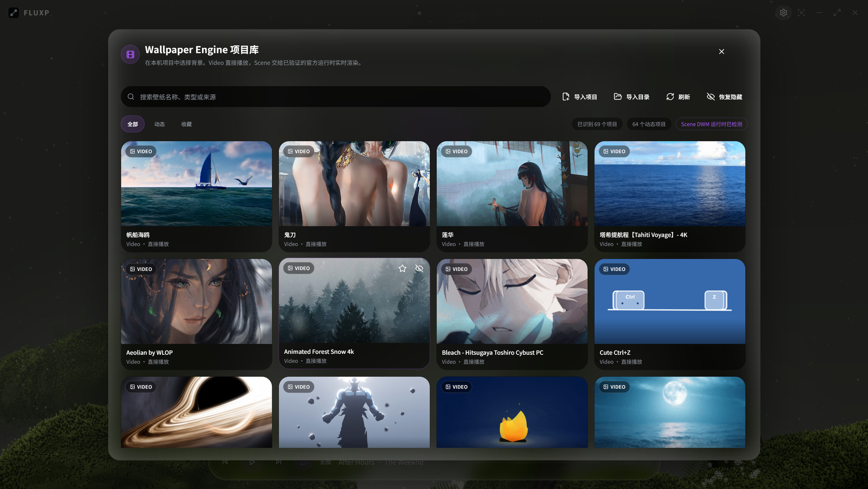This screenshot has height=489, width=868.
Task: Select the 鬼刀 wallpaper thumbnail
Action: pyautogui.click(x=354, y=183)
